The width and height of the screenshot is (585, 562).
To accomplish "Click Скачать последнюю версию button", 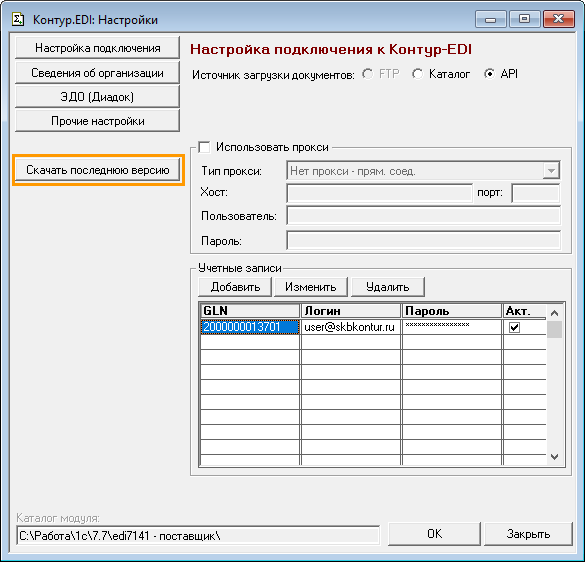I will coord(98,170).
